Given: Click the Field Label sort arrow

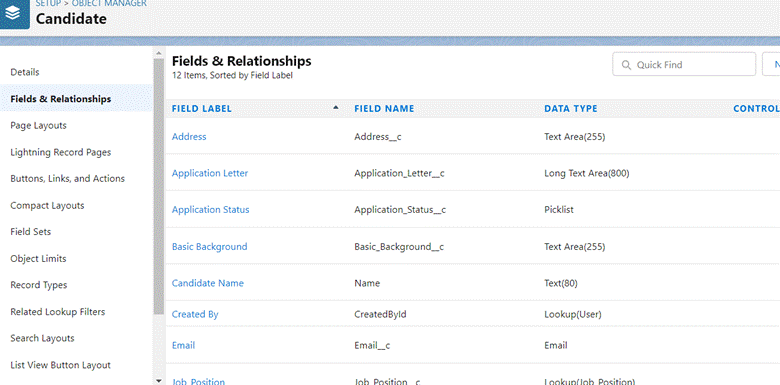Looking at the screenshot, I should click(336, 107).
